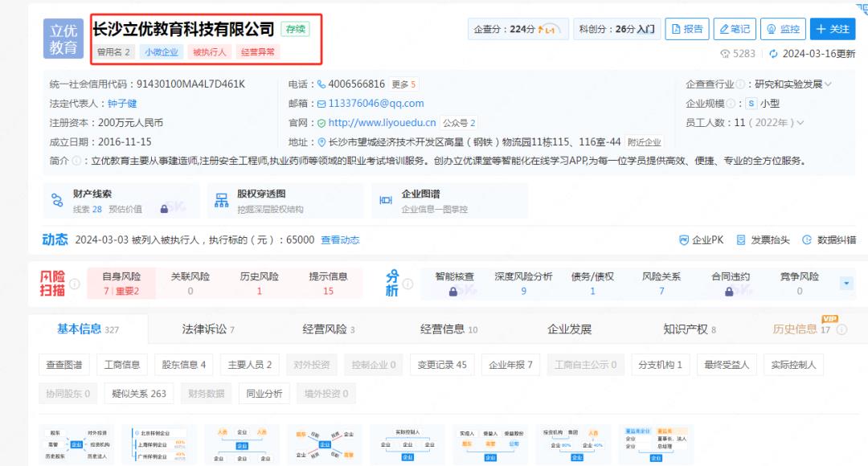868x466 pixels.
Task: Click the verified website shield icon
Action: (x=321, y=123)
